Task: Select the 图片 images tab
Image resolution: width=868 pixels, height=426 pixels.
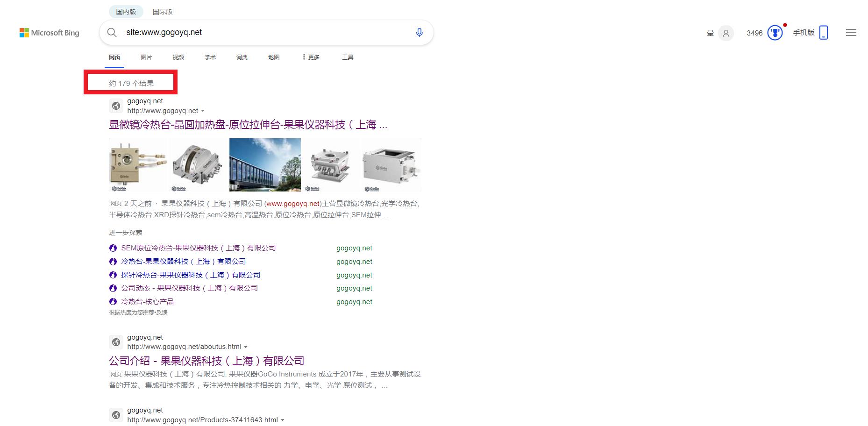Action: coord(146,57)
